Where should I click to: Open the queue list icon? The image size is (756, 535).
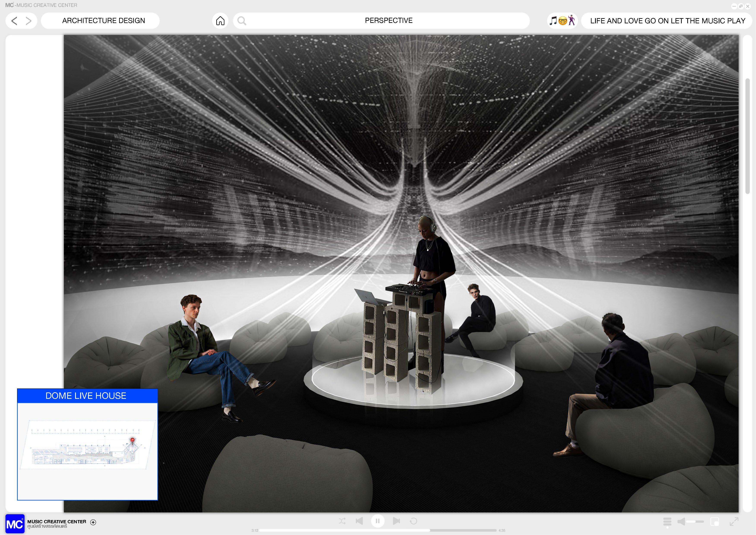point(667,521)
